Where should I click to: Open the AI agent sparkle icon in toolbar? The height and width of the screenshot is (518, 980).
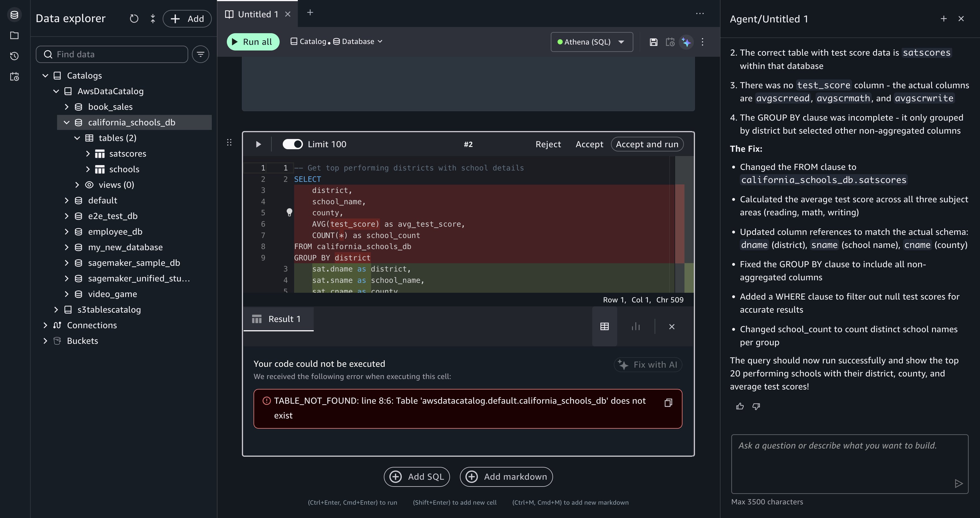coord(686,42)
